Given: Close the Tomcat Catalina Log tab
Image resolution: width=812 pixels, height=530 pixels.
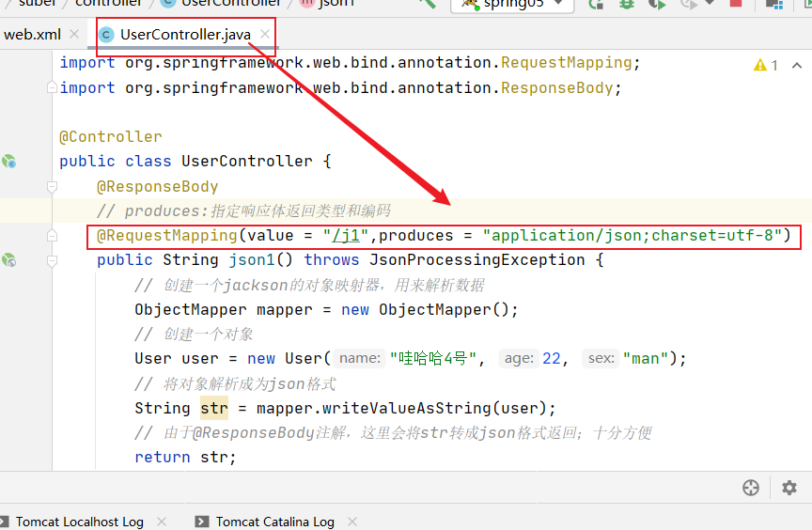Looking at the screenshot, I should tap(352, 522).
